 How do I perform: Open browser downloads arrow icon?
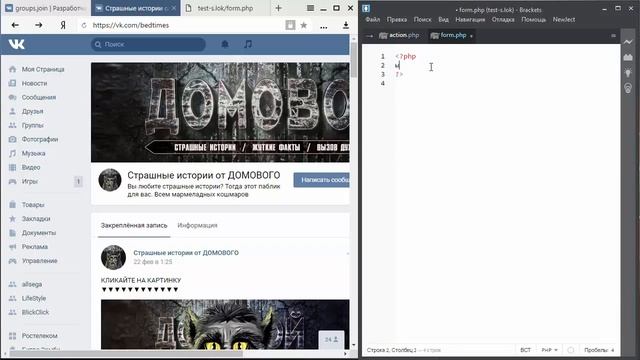tap(346, 25)
